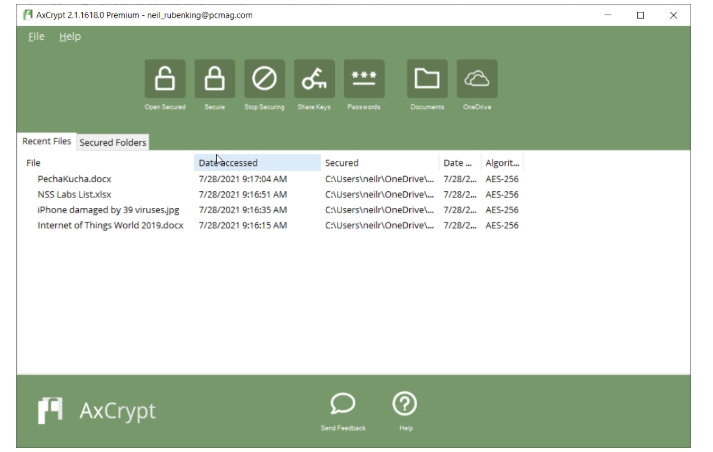Click the Help question mark icon

click(x=405, y=404)
